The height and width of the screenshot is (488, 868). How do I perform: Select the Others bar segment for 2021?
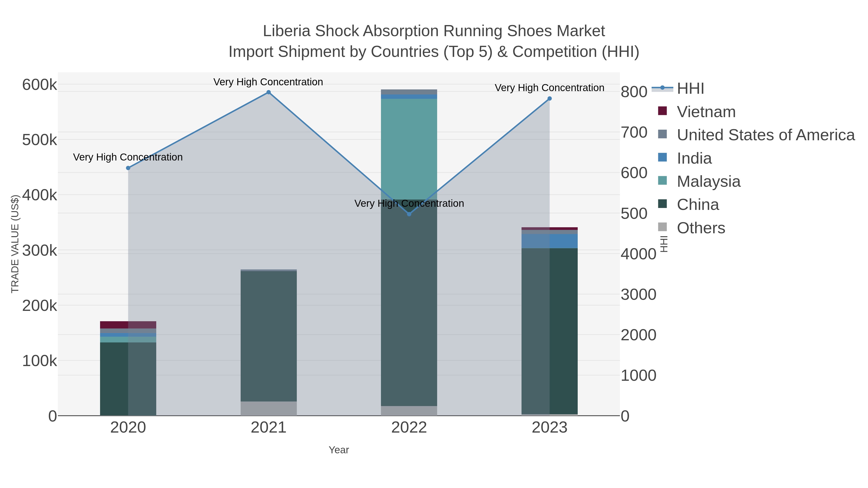(x=269, y=408)
